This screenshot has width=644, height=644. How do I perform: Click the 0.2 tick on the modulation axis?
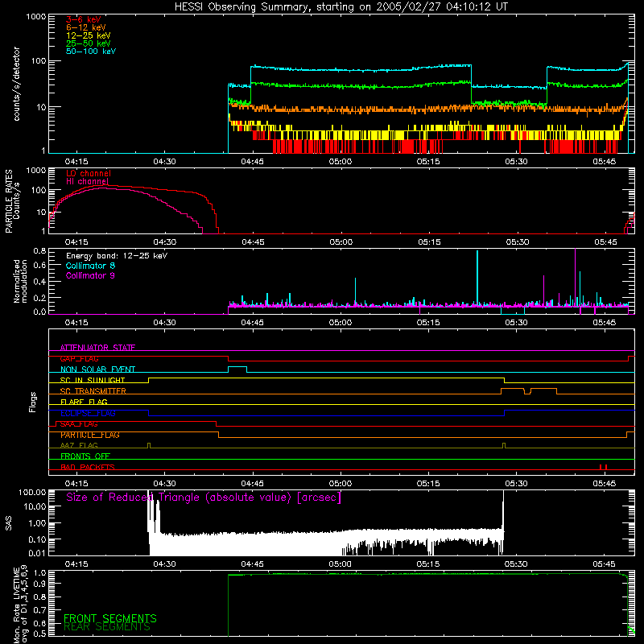pos(39,298)
